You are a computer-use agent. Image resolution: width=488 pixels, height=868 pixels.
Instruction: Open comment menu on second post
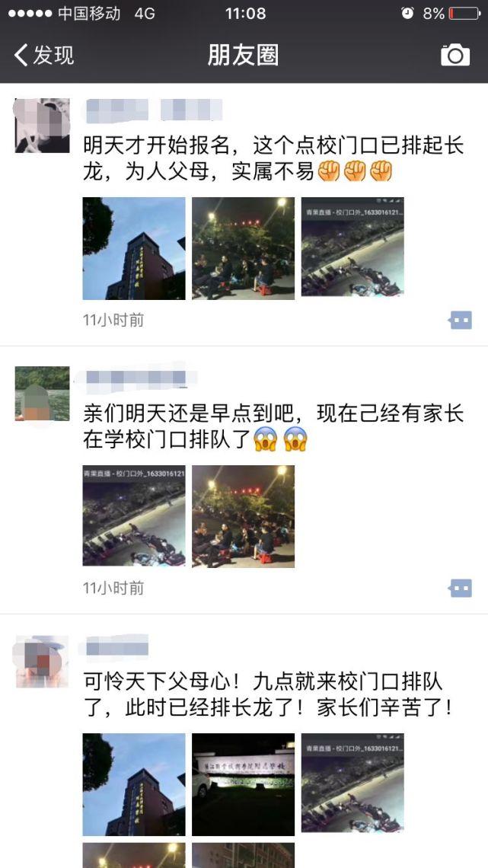(x=461, y=588)
